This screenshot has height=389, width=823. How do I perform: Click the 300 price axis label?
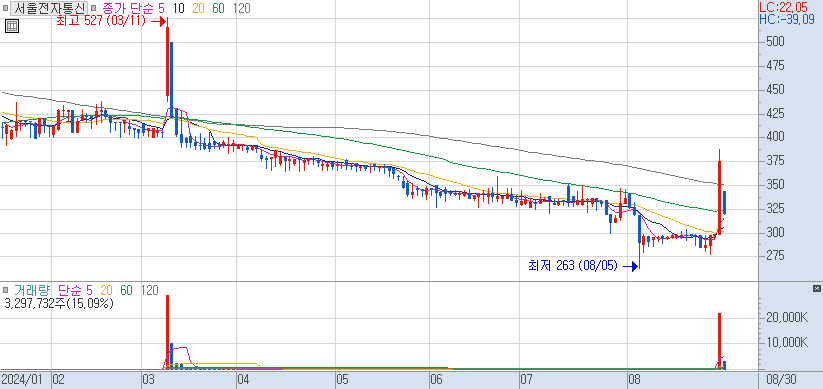coord(776,233)
